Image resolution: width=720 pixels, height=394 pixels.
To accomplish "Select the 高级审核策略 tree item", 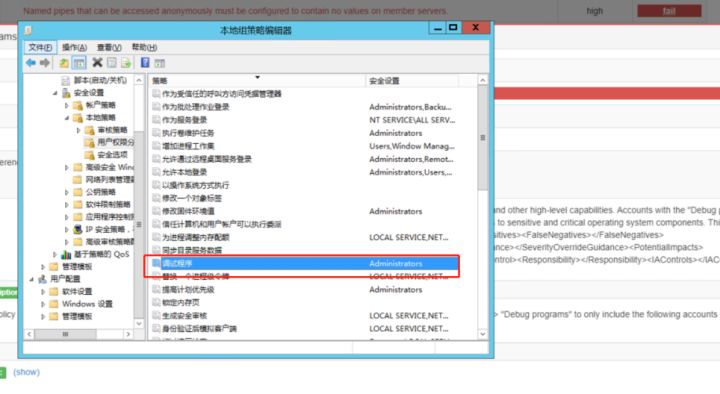I will (x=110, y=242).
